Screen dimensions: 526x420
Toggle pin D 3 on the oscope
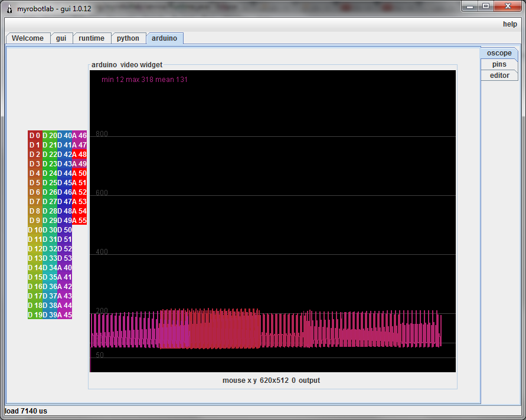(35, 163)
